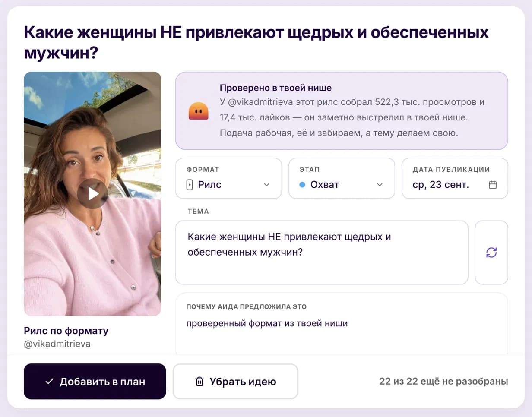Click the text Рилс по формату

coord(66,331)
